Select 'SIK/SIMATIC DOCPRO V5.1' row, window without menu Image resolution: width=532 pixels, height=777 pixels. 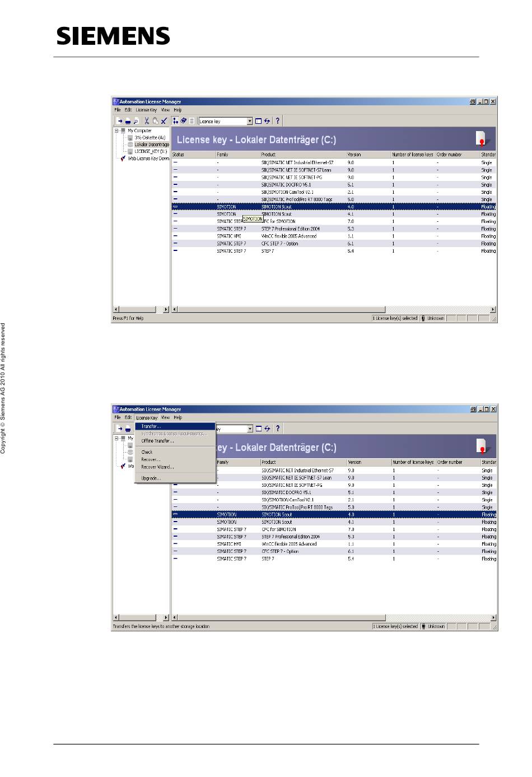pyautogui.click(x=334, y=184)
